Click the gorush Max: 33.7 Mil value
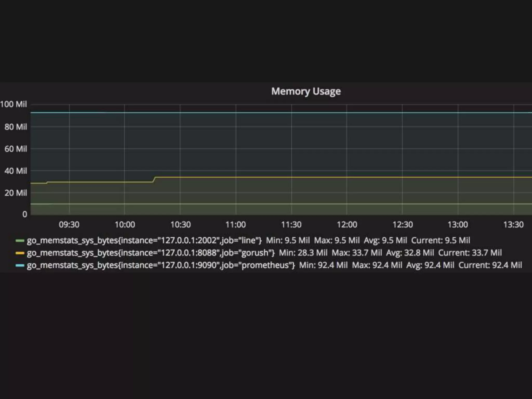The image size is (532, 399). [x=357, y=253]
